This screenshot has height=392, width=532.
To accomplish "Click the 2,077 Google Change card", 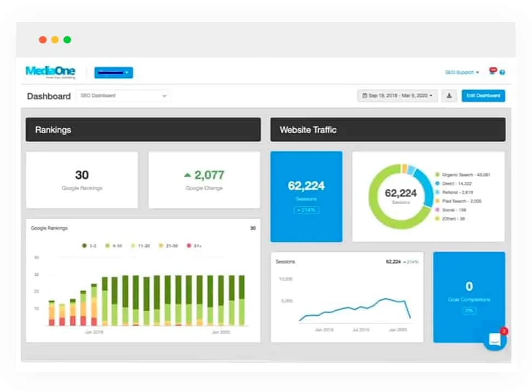I will [x=204, y=180].
